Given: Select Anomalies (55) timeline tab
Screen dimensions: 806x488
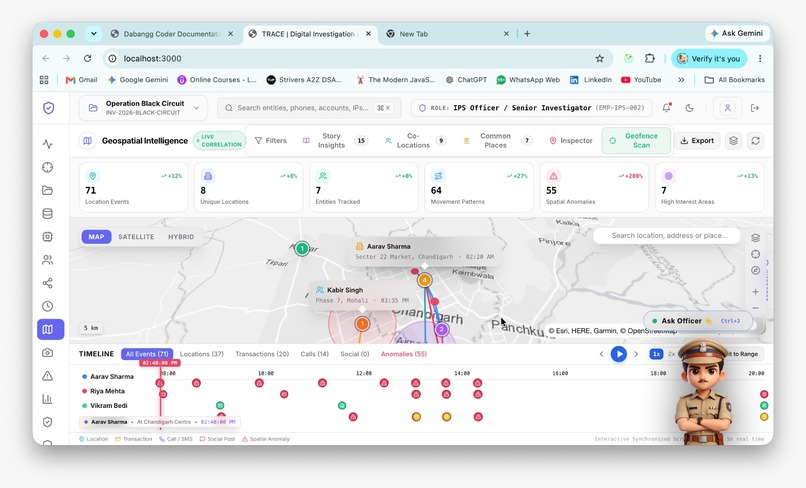Looking at the screenshot, I should coord(404,354).
